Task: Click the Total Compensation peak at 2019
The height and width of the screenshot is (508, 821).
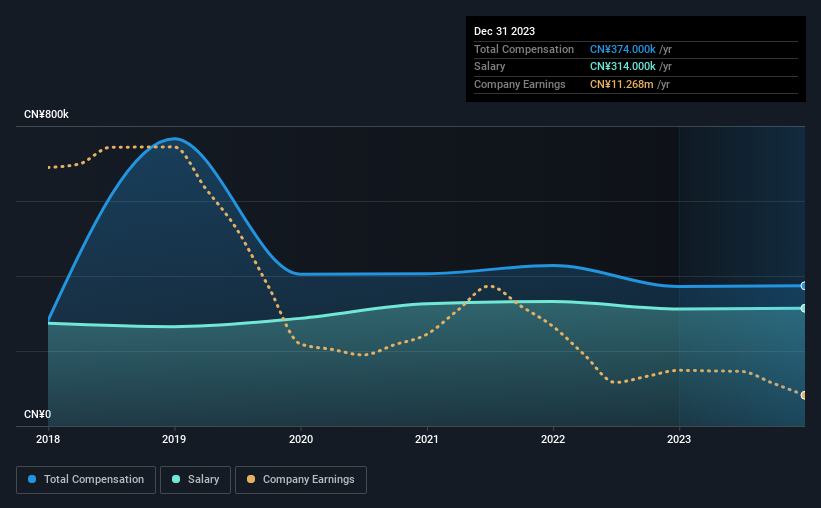Action: [174, 139]
